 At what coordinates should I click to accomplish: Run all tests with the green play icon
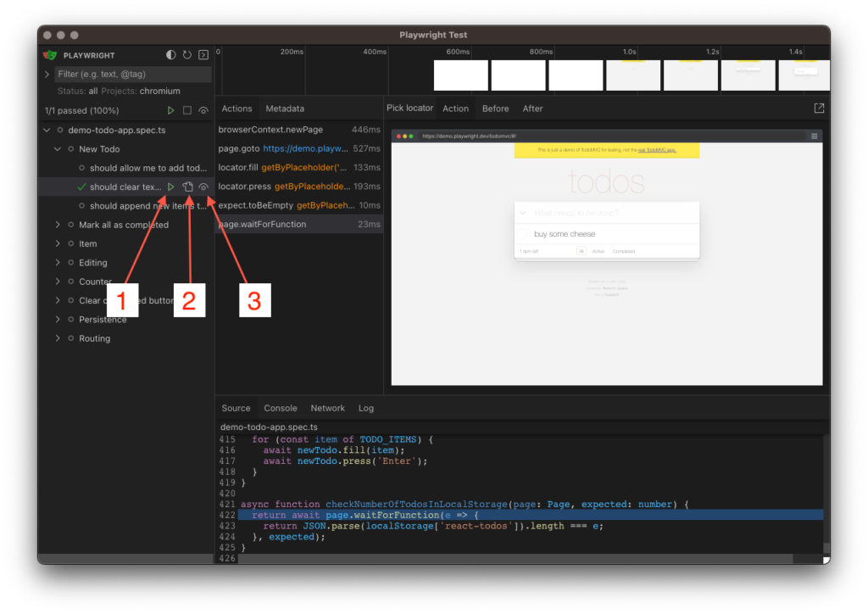click(x=171, y=109)
